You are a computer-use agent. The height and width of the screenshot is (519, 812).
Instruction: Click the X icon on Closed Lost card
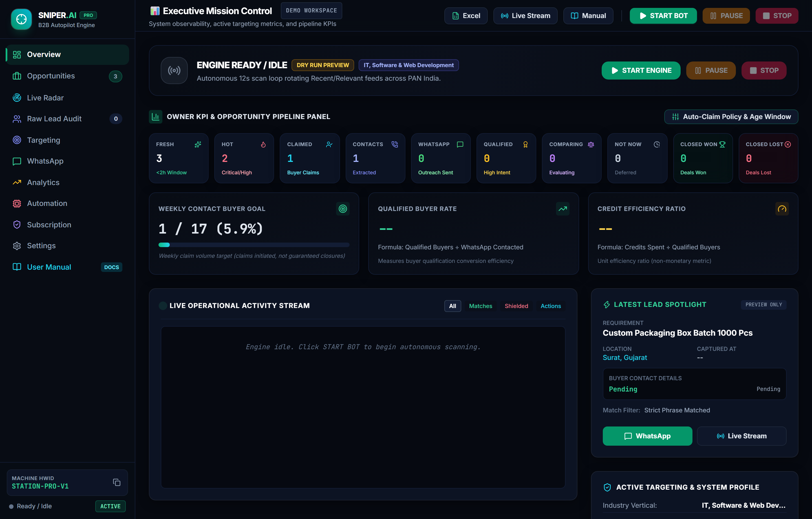point(788,144)
